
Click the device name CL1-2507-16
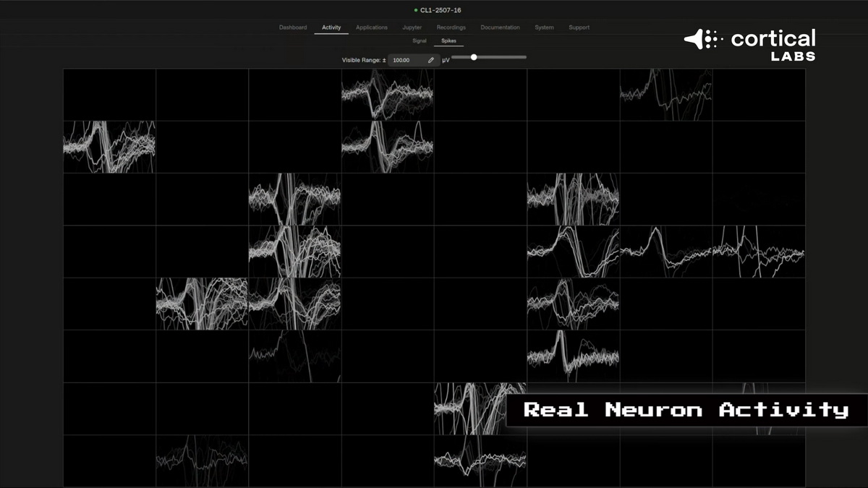(x=441, y=10)
